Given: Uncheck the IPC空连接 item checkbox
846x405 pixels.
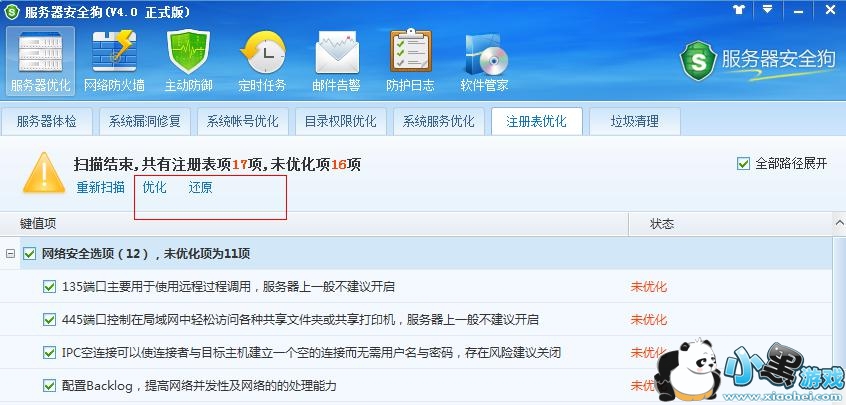Looking at the screenshot, I should click(49, 353).
